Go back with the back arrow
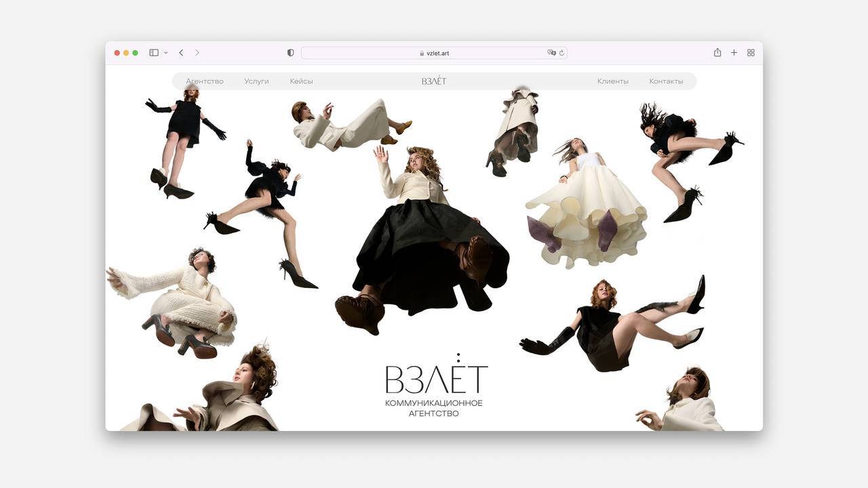The height and width of the screenshot is (488, 868). (x=181, y=53)
